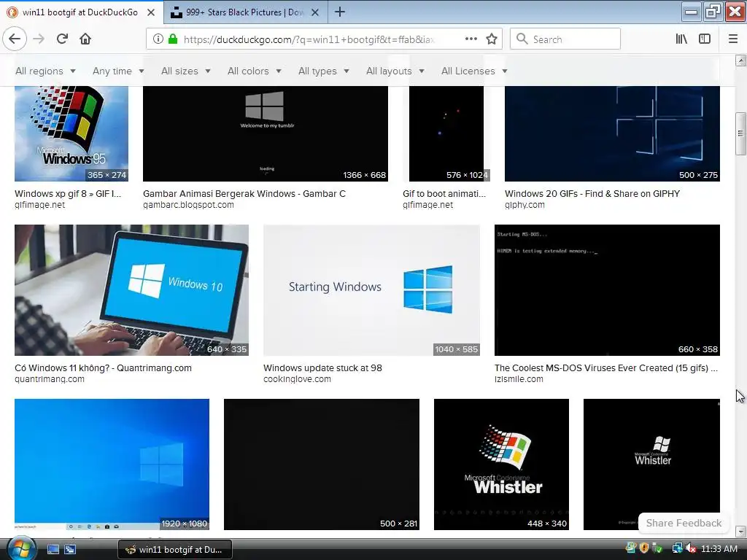Click the green secure padlock icon
The height and width of the screenshot is (560, 747).
173,39
